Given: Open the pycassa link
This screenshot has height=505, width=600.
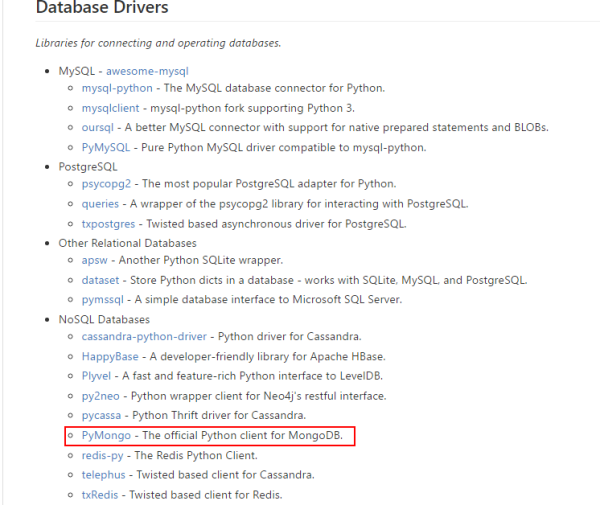Looking at the screenshot, I should 101,415.
